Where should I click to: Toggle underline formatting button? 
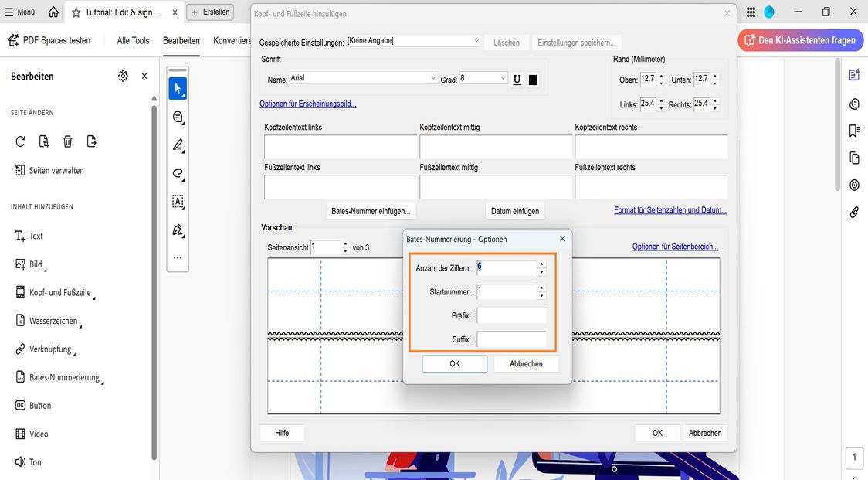point(517,80)
